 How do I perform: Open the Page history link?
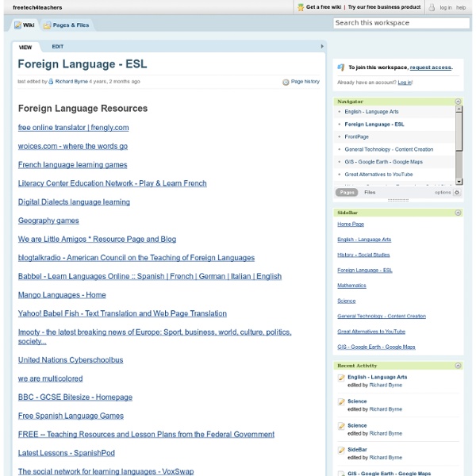tap(305, 82)
